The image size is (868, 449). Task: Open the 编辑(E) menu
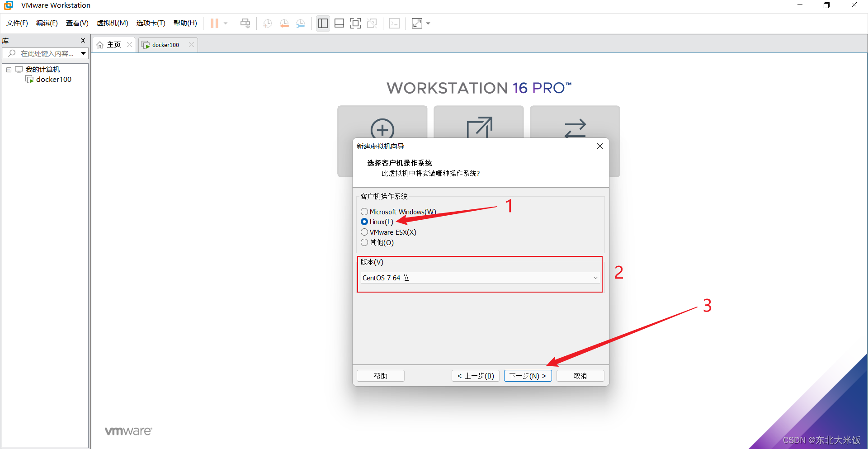tap(47, 23)
